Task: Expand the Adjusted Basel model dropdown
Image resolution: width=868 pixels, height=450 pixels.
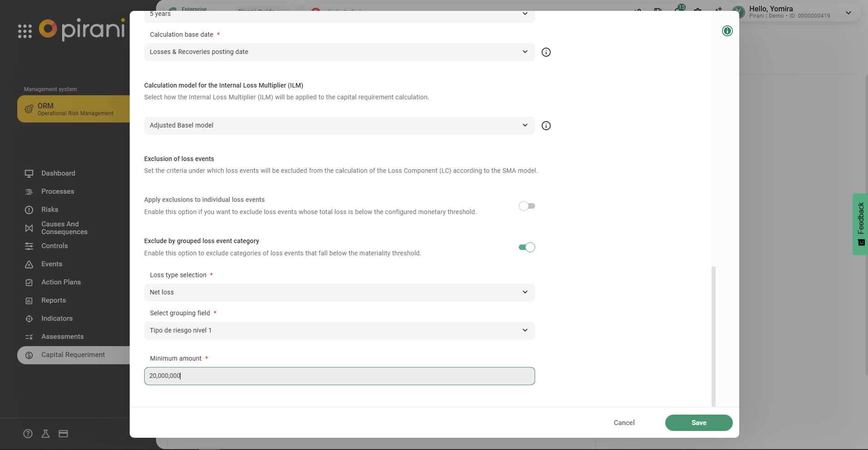Action: tap(339, 126)
